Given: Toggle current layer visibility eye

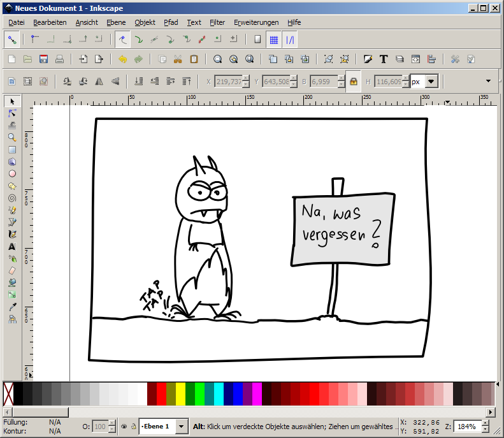Looking at the screenshot, I should (x=124, y=426).
